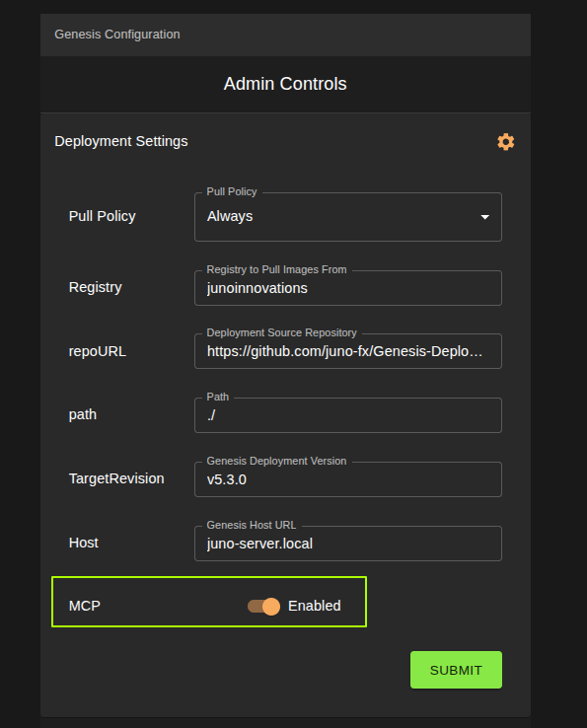Image resolution: width=587 pixels, height=728 pixels.
Task: Click the Deployment Source Repository field
Action: coord(348,351)
